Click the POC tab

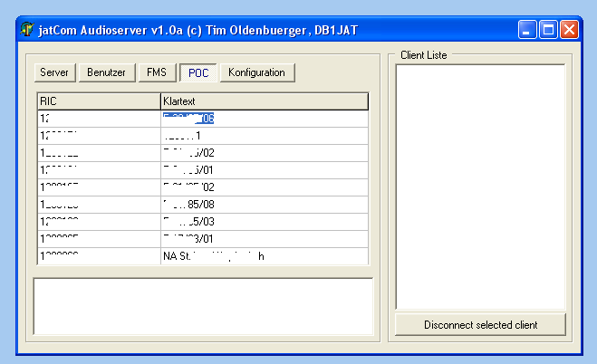tap(198, 72)
